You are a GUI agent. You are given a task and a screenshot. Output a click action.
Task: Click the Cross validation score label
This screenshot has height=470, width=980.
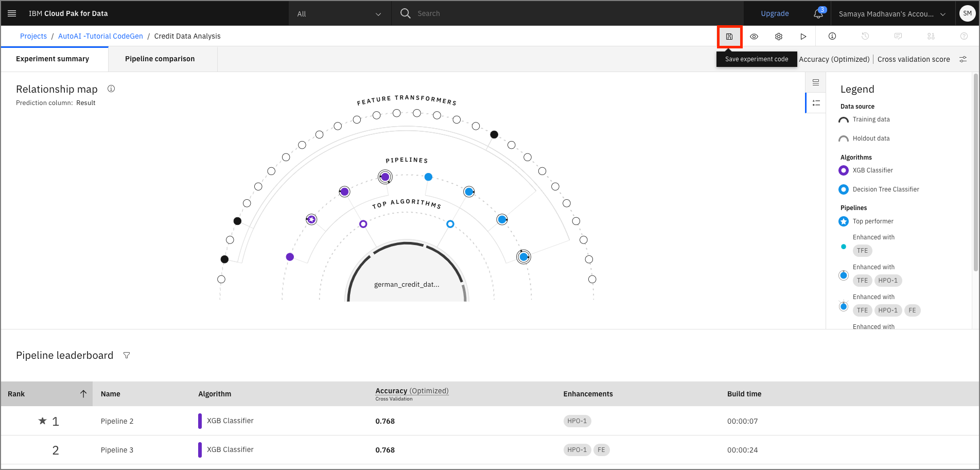coord(914,59)
